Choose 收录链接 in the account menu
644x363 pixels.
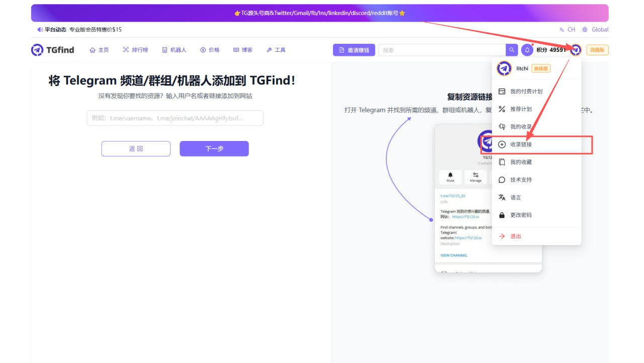coord(536,144)
